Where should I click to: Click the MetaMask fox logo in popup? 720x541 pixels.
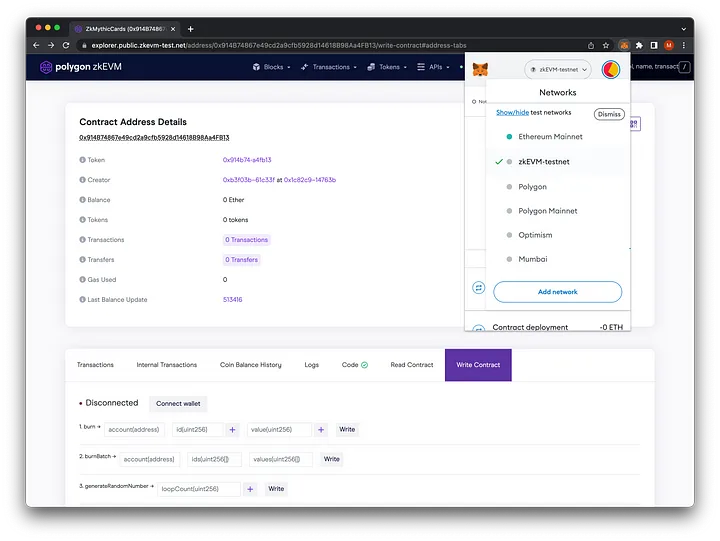(x=480, y=70)
